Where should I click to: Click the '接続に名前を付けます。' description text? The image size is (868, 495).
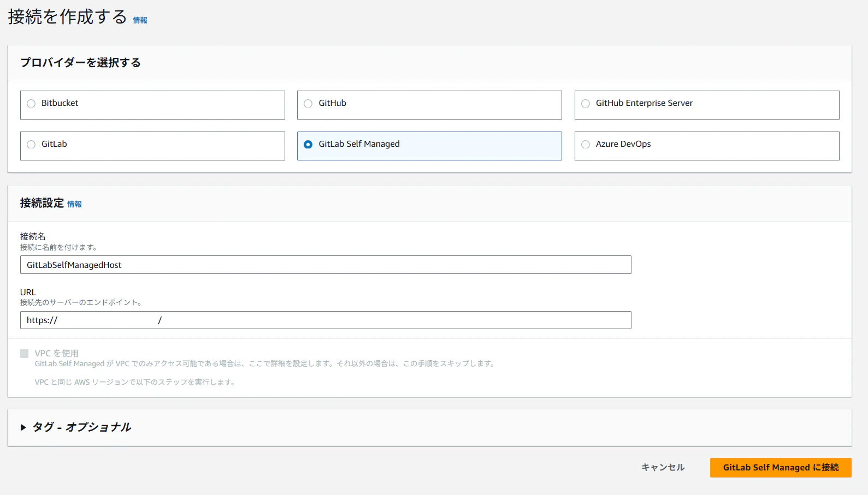(58, 247)
